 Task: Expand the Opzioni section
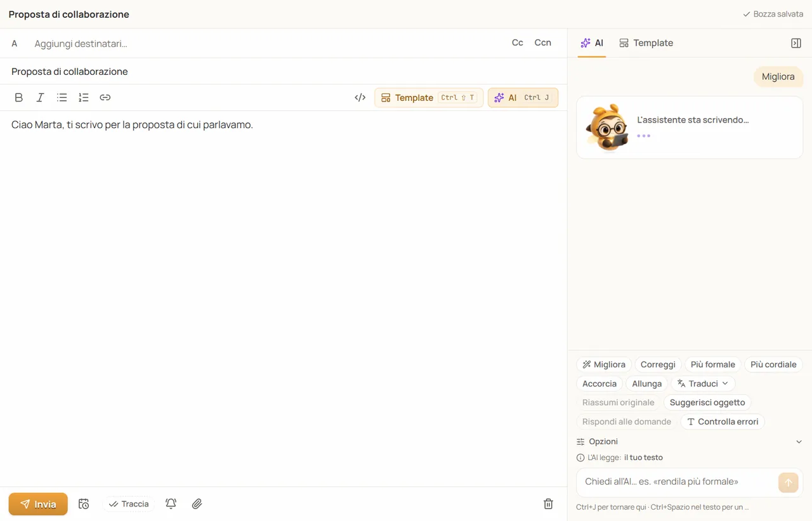(690, 442)
